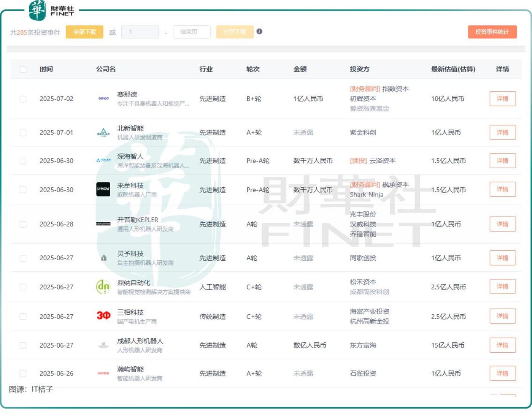The height and width of the screenshot is (418, 532).
Task: Click the 结束页 input field
Action: point(191,32)
